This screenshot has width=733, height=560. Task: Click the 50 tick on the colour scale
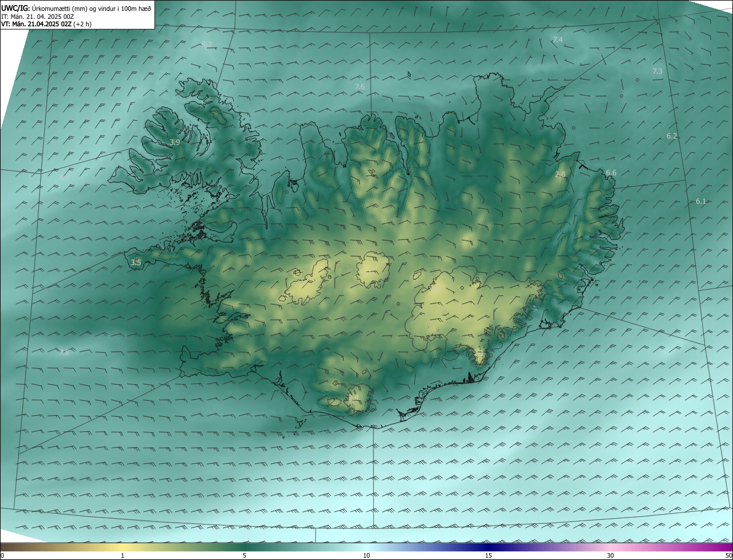tap(728, 555)
